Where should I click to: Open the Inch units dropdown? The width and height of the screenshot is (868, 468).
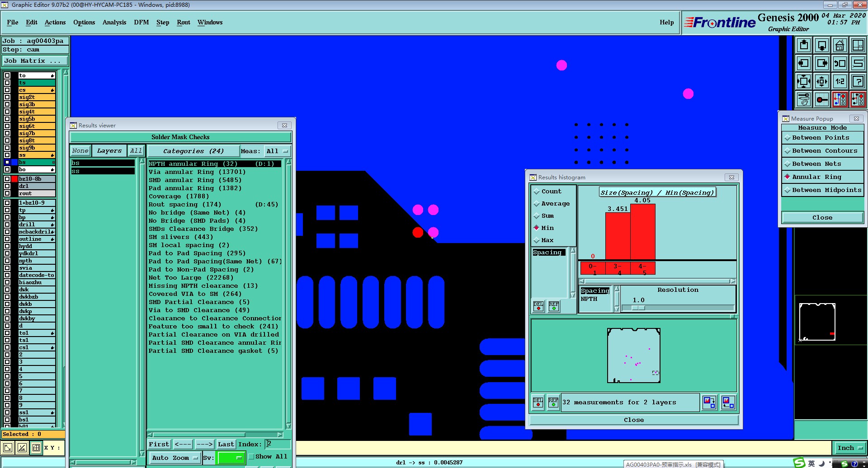tap(850, 448)
